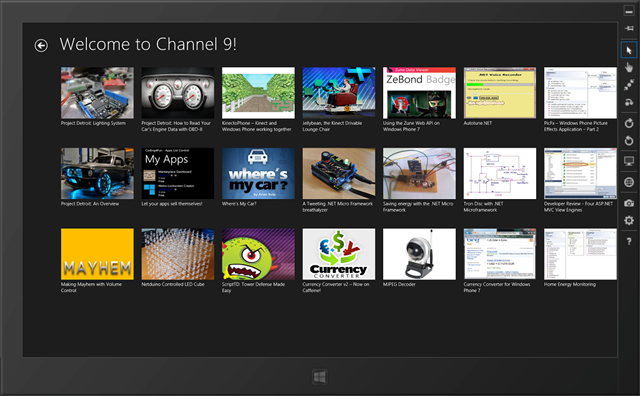
Task: Open simulator help question mark
Action: coord(629,242)
